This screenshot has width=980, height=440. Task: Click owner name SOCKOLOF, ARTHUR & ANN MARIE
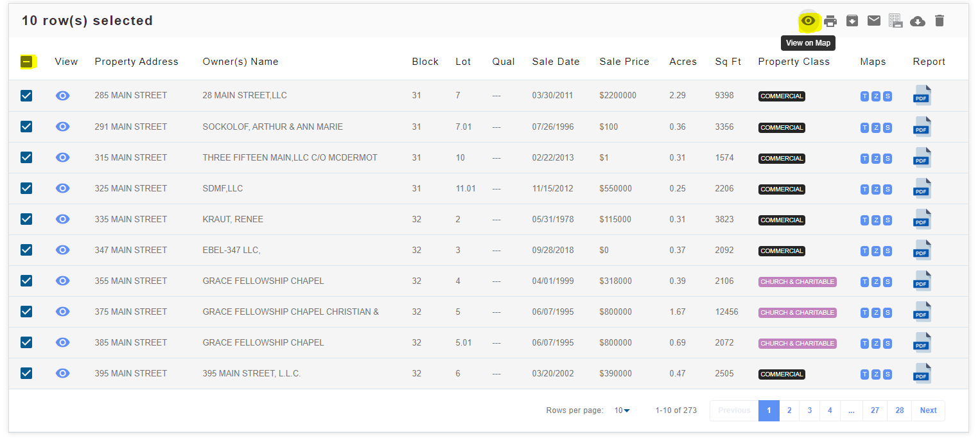coord(273,127)
